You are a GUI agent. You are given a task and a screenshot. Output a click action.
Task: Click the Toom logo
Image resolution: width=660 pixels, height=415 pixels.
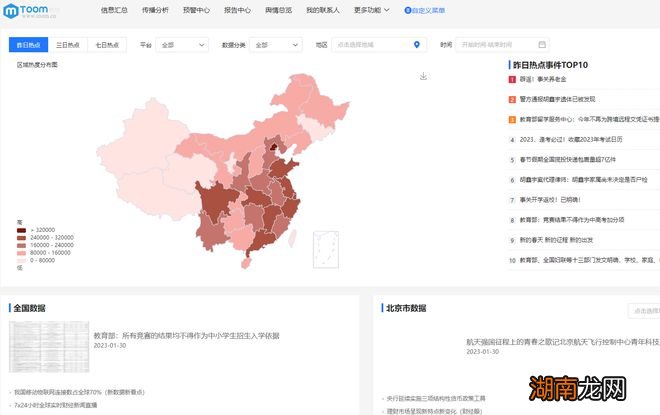(29, 11)
